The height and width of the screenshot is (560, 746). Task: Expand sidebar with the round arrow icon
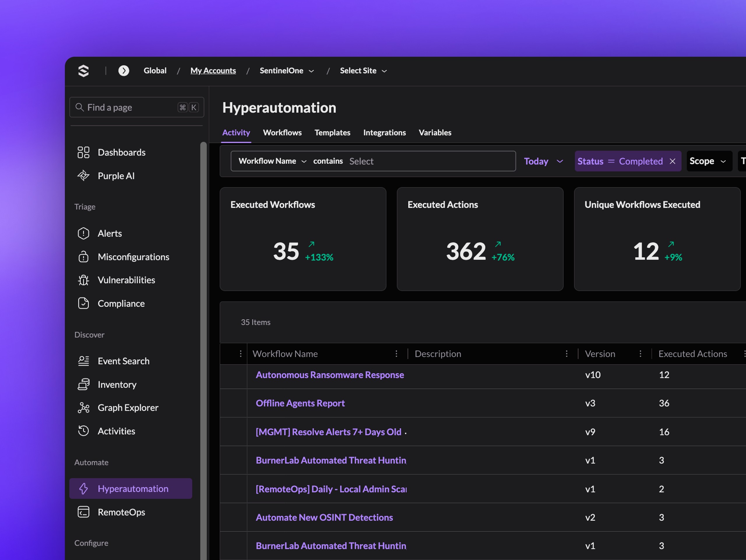[x=124, y=71]
